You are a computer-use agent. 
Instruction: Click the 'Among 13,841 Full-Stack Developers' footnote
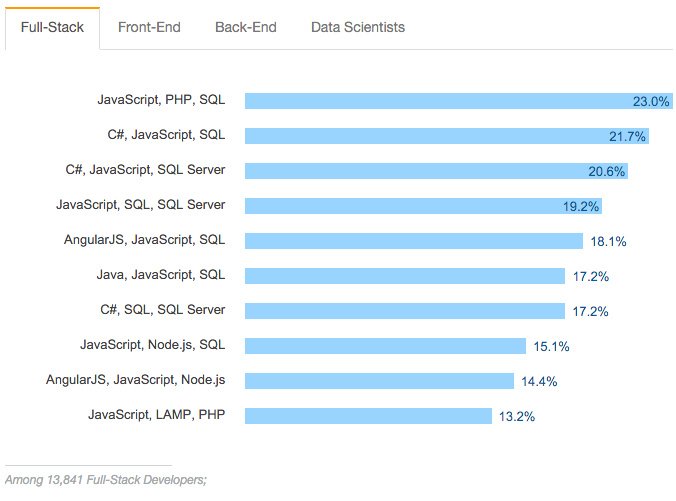point(106,479)
